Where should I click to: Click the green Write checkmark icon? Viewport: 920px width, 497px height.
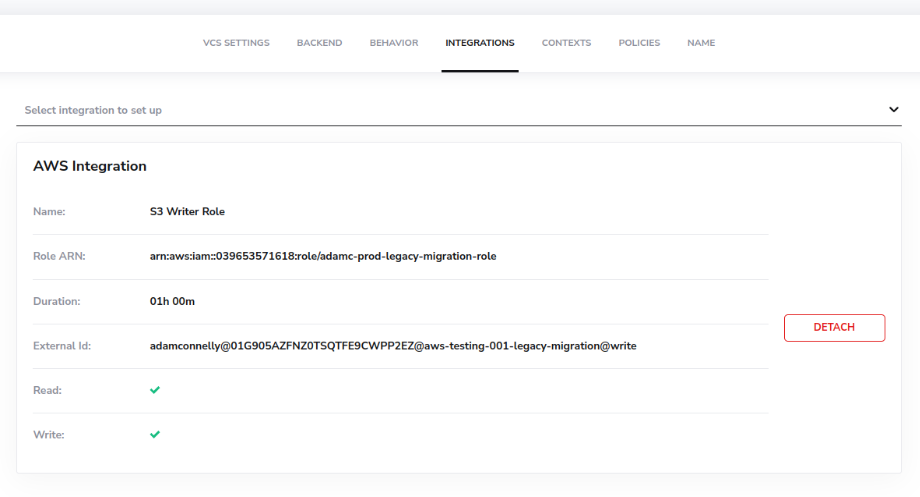pos(155,435)
